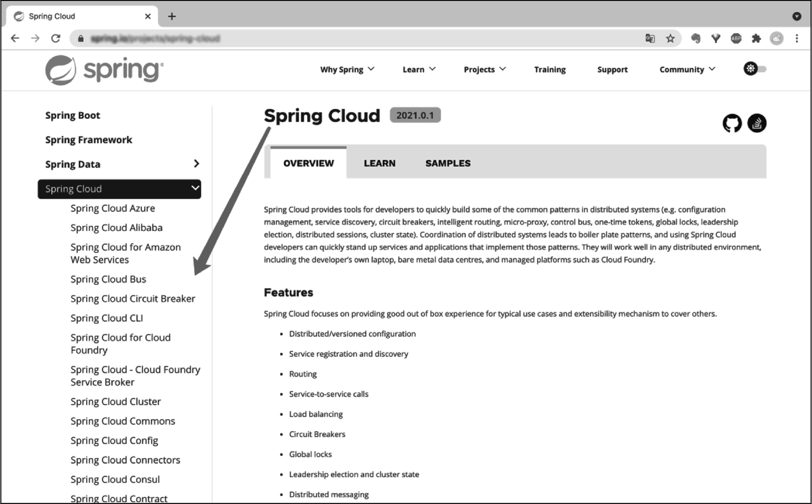The height and width of the screenshot is (504, 812).
Task: Click the 'Circuit Breakers' feature bullet
Action: pos(317,434)
